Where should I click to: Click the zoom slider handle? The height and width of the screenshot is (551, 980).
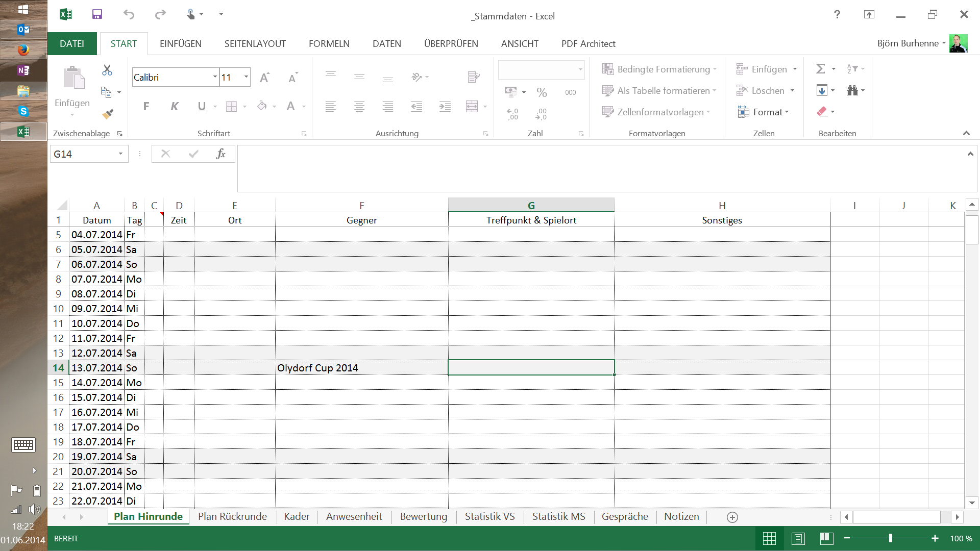pos(890,538)
